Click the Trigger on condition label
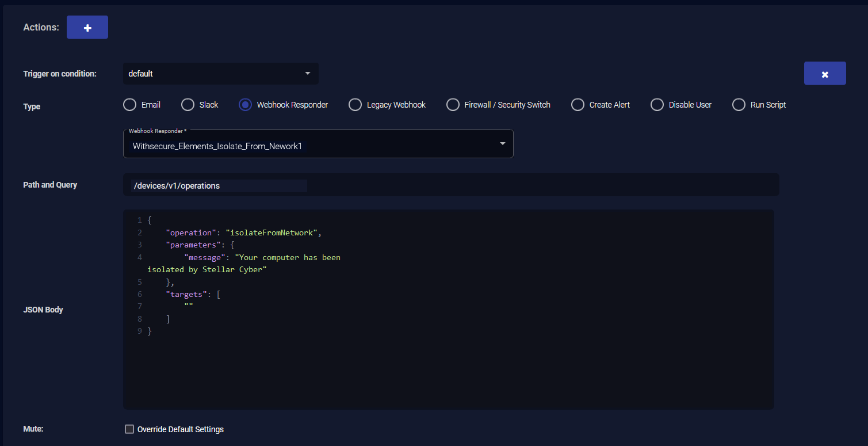Viewport: 868px width, 446px height. (60, 74)
